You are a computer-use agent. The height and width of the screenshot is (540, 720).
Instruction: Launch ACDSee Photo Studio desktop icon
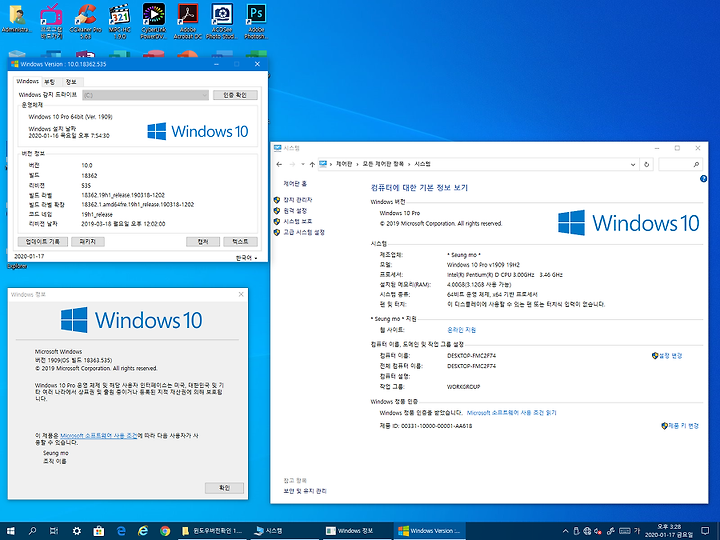click(x=222, y=21)
